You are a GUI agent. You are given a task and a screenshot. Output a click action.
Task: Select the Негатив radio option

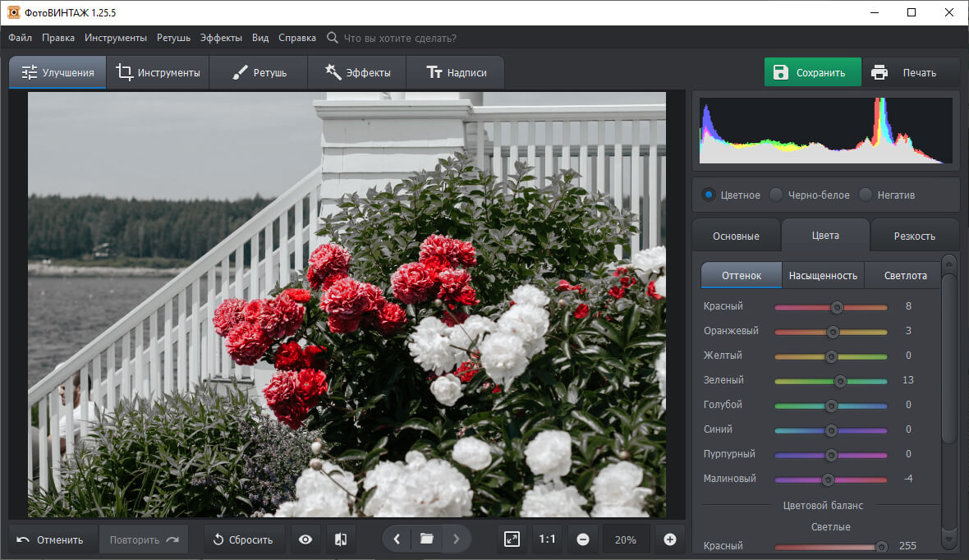(866, 195)
